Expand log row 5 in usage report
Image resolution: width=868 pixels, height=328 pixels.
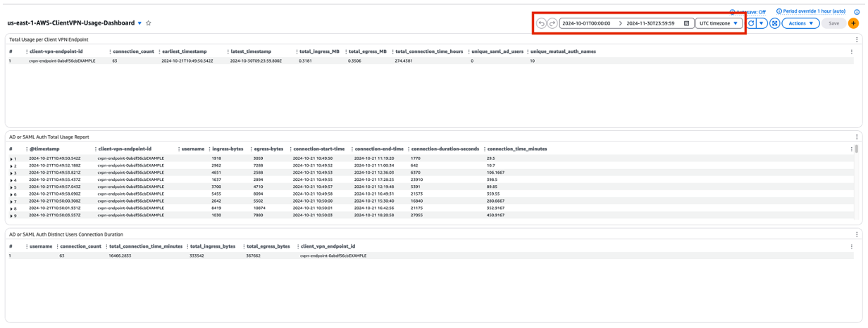pos(11,187)
